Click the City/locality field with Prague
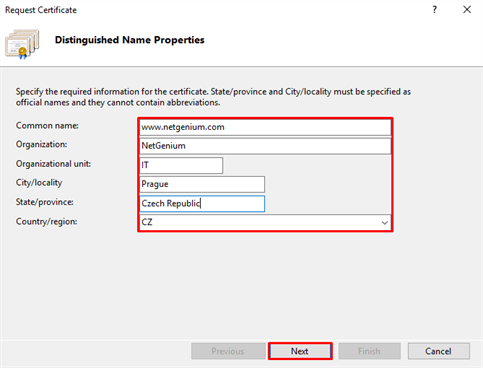 202,184
